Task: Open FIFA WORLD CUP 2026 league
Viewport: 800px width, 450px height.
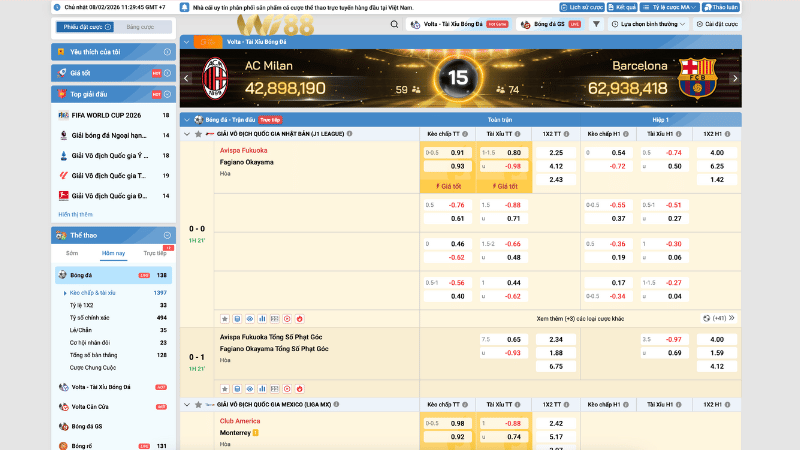Action: pos(113,115)
